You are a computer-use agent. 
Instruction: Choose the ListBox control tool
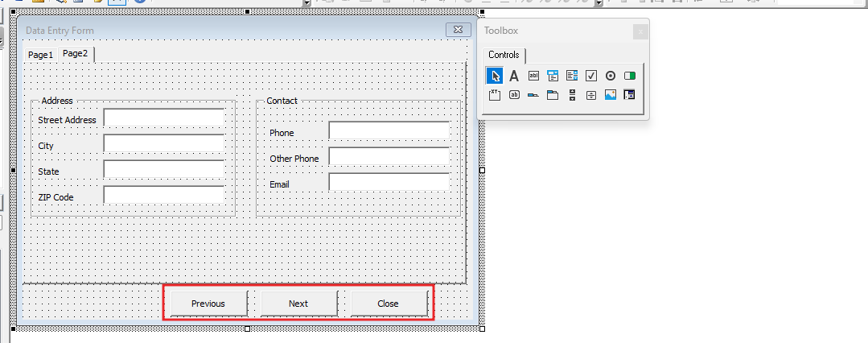[x=572, y=76]
